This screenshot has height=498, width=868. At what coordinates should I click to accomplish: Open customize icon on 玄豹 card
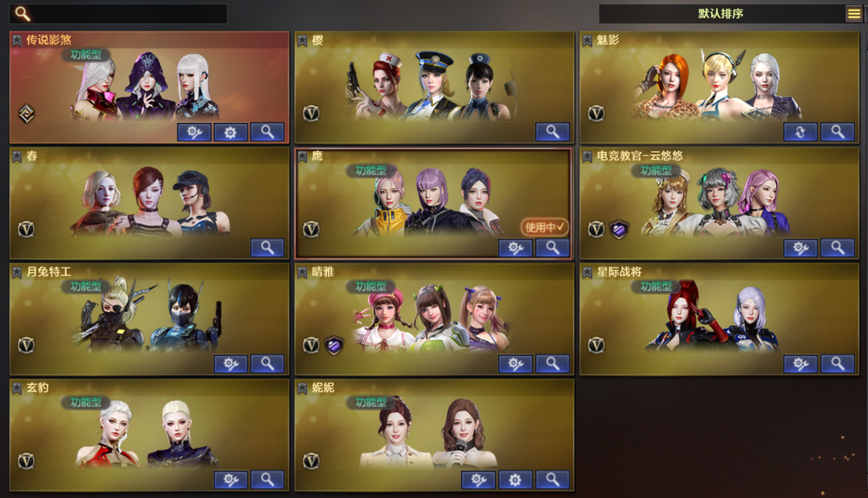coord(231,480)
